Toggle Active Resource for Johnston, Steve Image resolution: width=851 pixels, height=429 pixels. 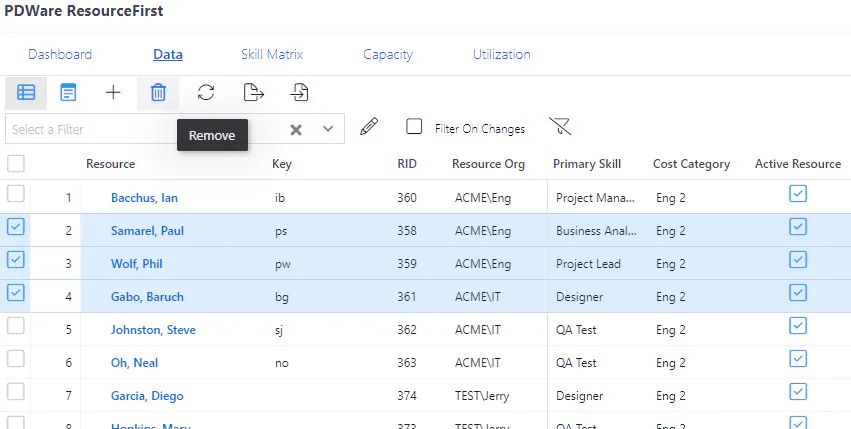(798, 326)
